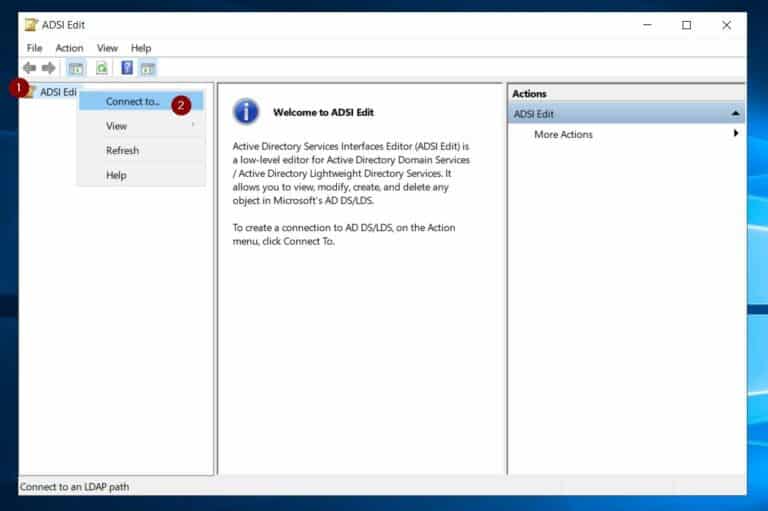Click the Actions pane title
Screen dimensions: 768x511
coord(529,94)
